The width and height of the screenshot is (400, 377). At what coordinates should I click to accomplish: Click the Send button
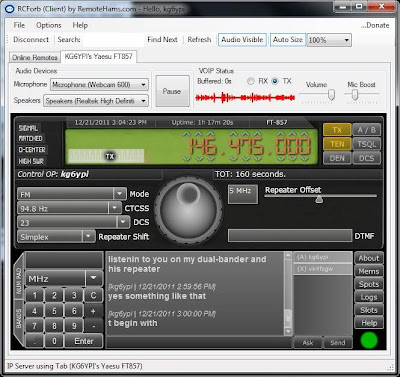click(x=338, y=343)
